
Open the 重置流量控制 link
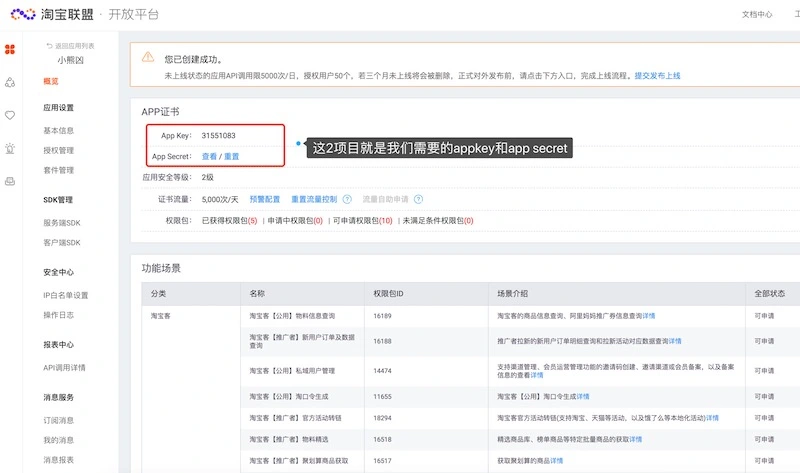click(314, 199)
